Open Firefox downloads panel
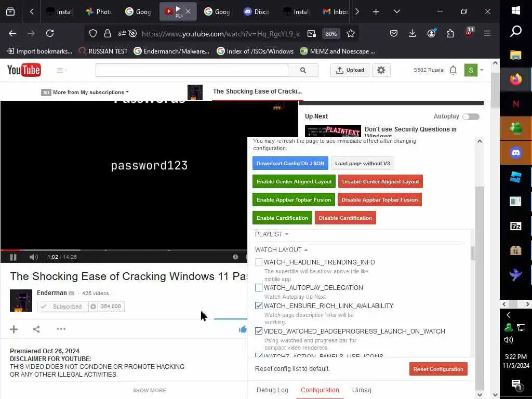This screenshot has width=532, height=399. point(412,33)
